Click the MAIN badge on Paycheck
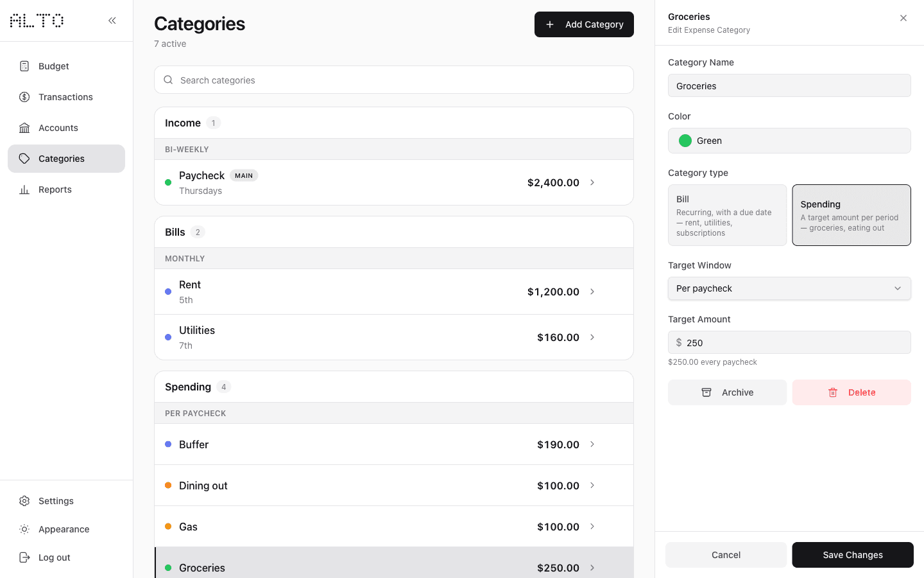 coord(244,175)
